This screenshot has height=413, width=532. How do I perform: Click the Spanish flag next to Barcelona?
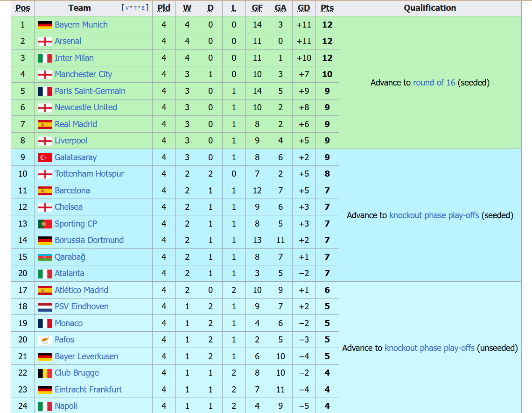pos(45,191)
